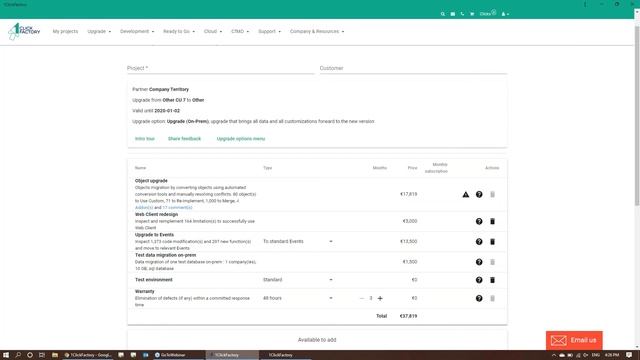Open 17 comment(s) link in Object upgrade
Screen dimensions: 640x360
[177, 208]
